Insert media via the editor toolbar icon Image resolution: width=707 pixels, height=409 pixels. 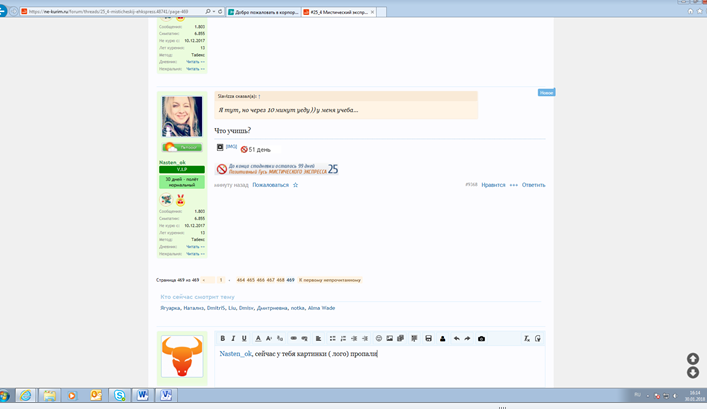[x=400, y=338]
